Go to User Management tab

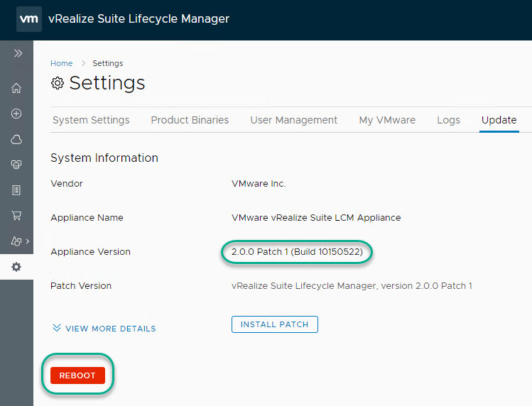[x=293, y=120]
